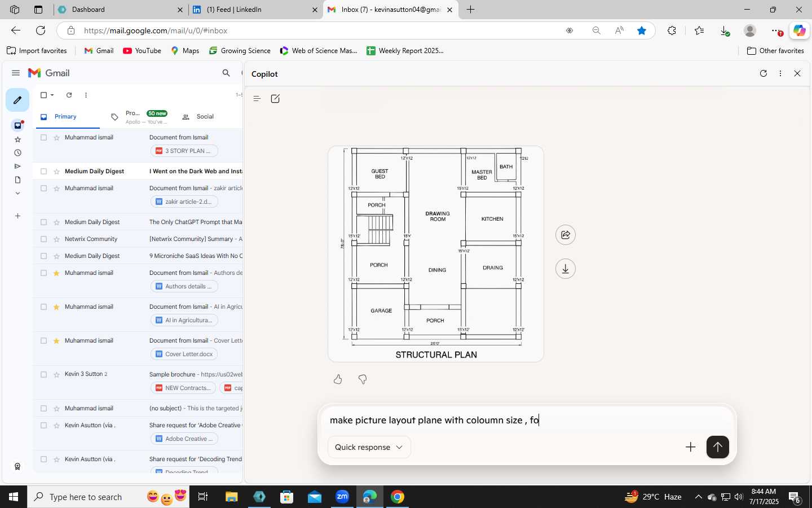Give thumbs down to Copilot response
Screen dimensions: 812x508
363,379
